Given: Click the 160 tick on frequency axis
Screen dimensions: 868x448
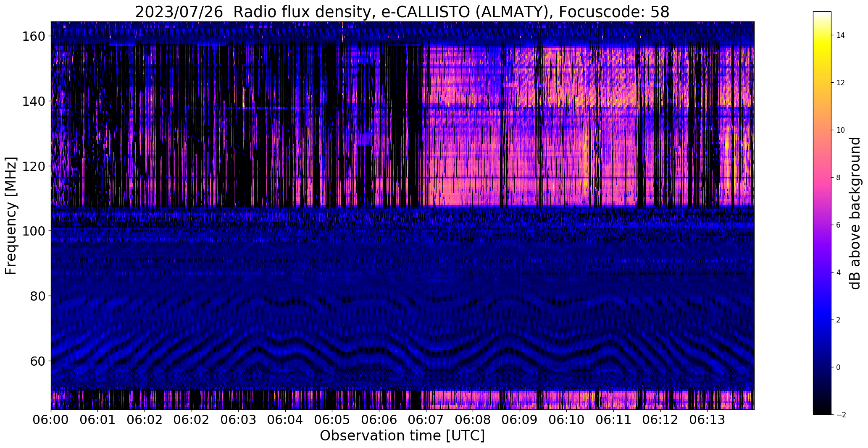Looking at the screenshot, I should [x=33, y=37].
